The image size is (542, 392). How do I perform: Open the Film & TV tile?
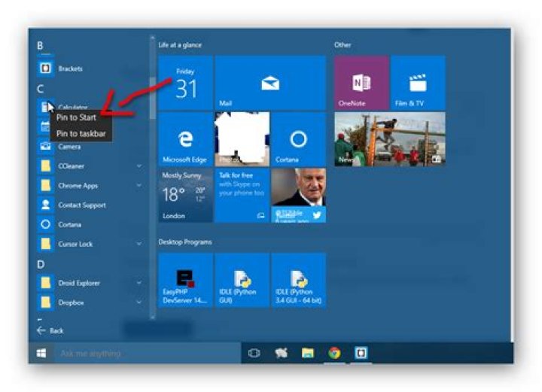point(419,83)
